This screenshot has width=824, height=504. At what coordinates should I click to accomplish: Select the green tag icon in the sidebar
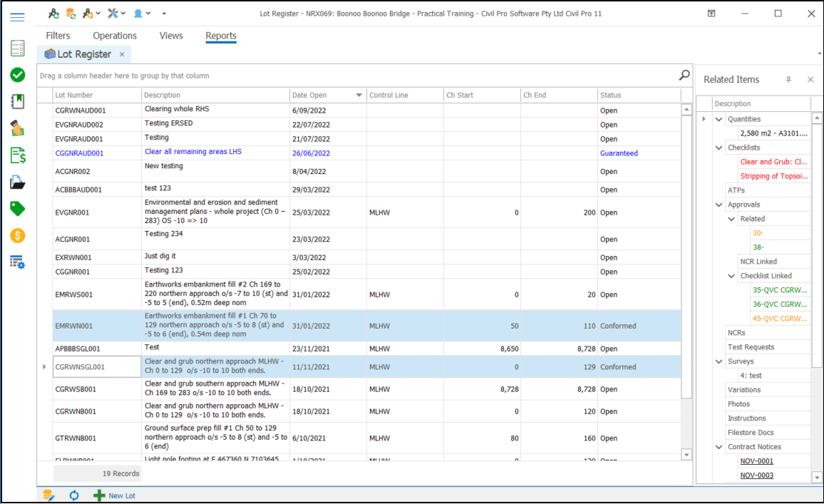point(18,208)
